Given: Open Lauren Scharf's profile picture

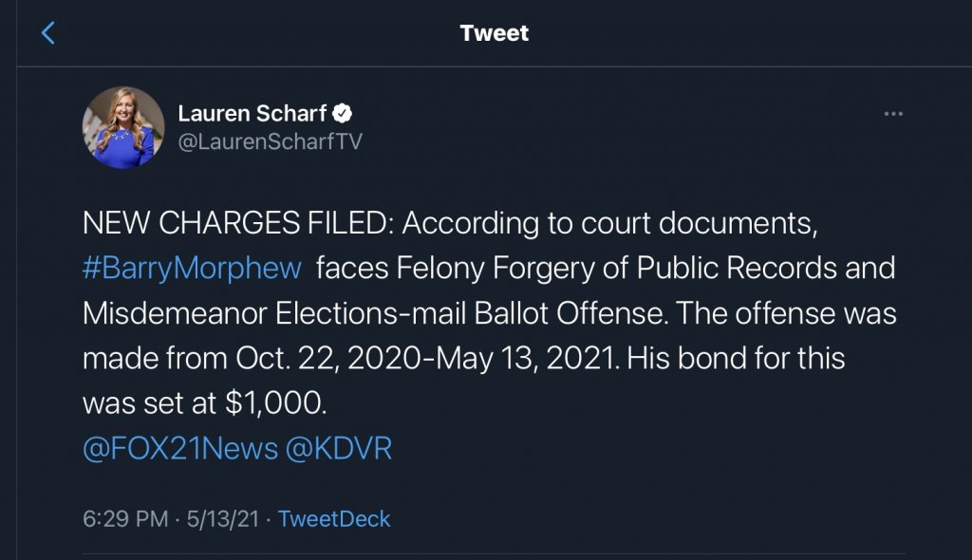Looking at the screenshot, I should [123, 127].
